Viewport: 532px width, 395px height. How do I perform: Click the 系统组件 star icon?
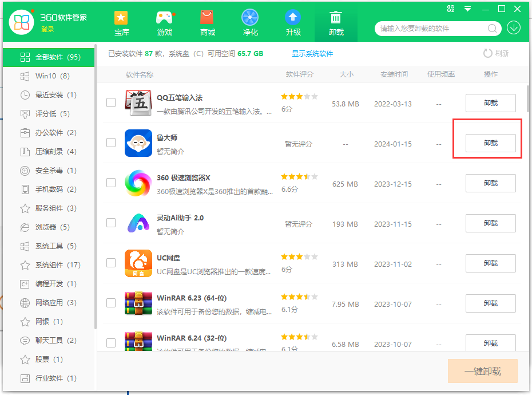coord(25,265)
